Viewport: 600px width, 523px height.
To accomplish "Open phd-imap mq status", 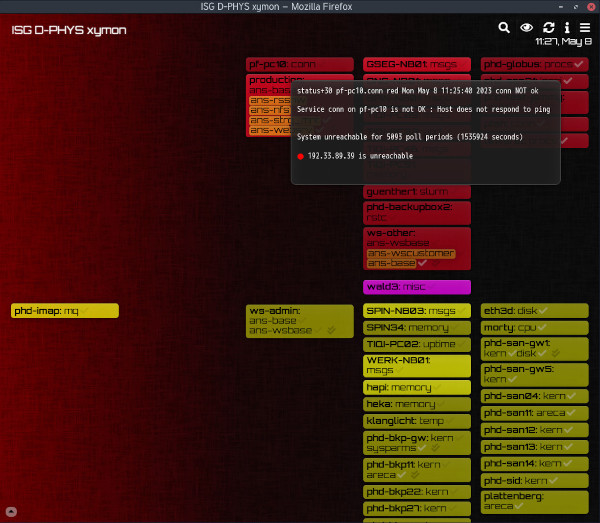I will point(65,311).
